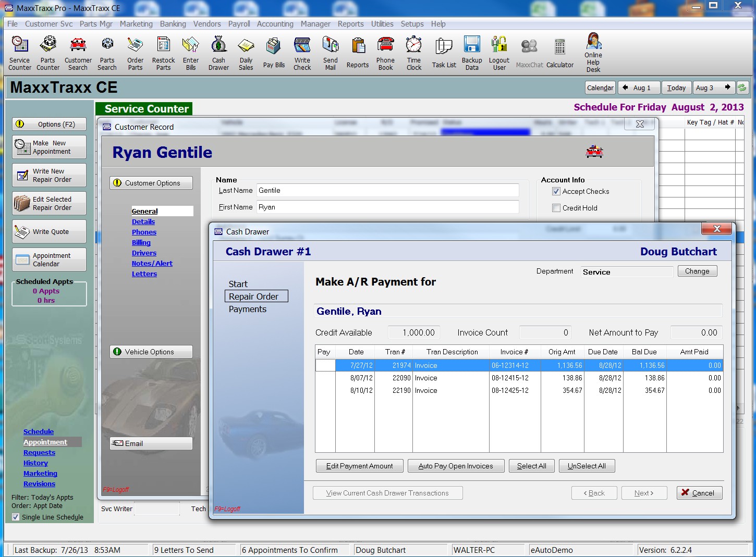This screenshot has width=756, height=557.
Task: Go to next day Aug 3
Action: coord(714,88)
